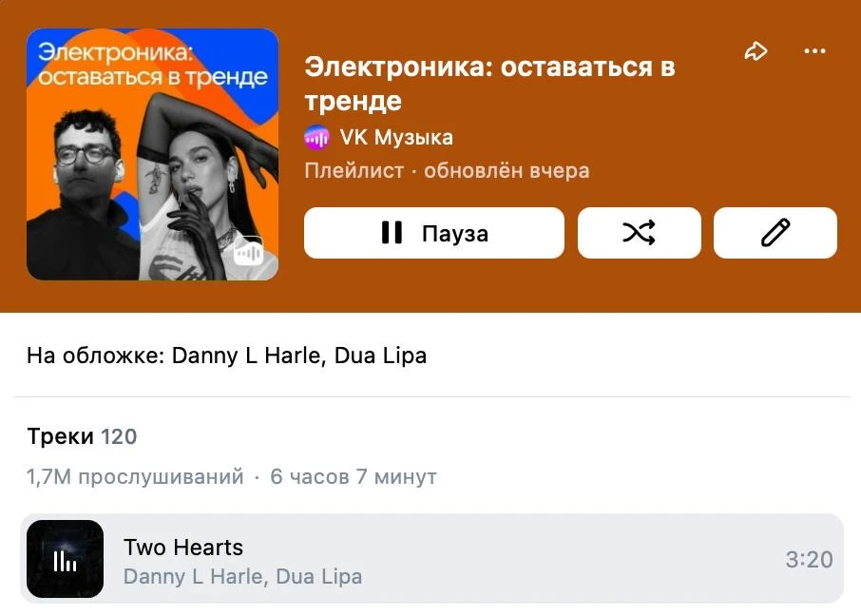Image resolution: width=861 pixels, height=616 pixels.
Task: Click the playlist title Электроника: оставаться в тренде
Action: point(489,84)
